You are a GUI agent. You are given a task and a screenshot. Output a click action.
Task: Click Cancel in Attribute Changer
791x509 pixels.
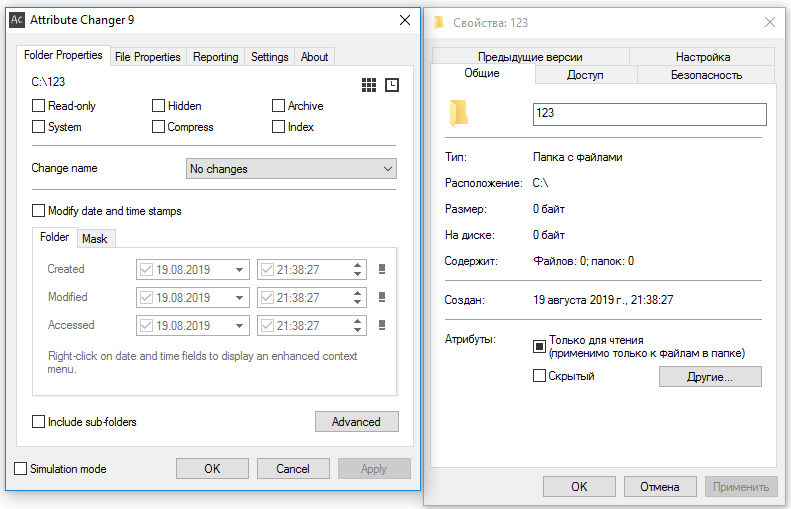[x=293, y=469]
